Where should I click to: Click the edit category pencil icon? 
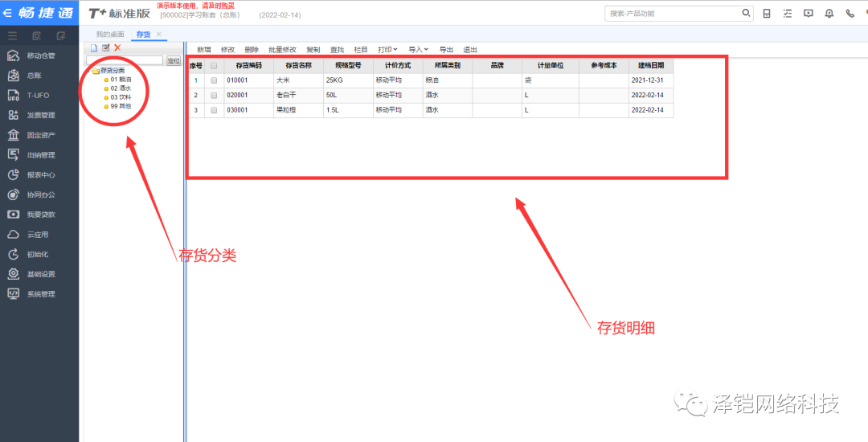(x=106, y=48)
